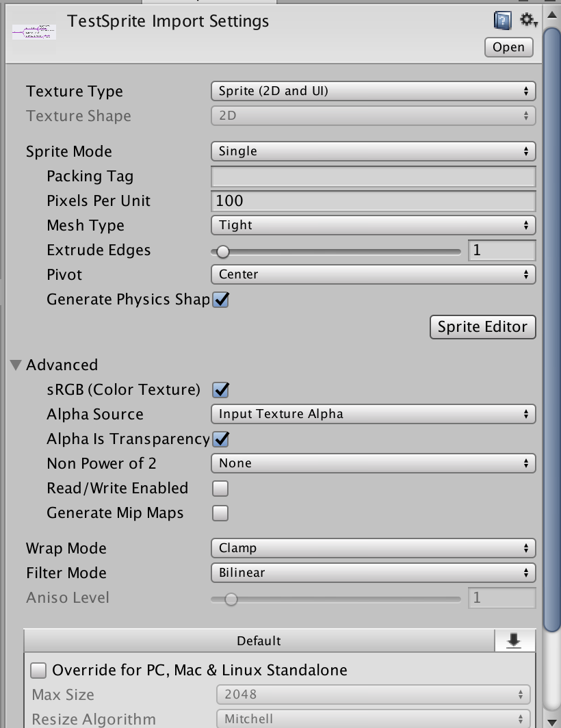Select the download arrow platform tab
The image size is (561, 728).
(514, 640)
